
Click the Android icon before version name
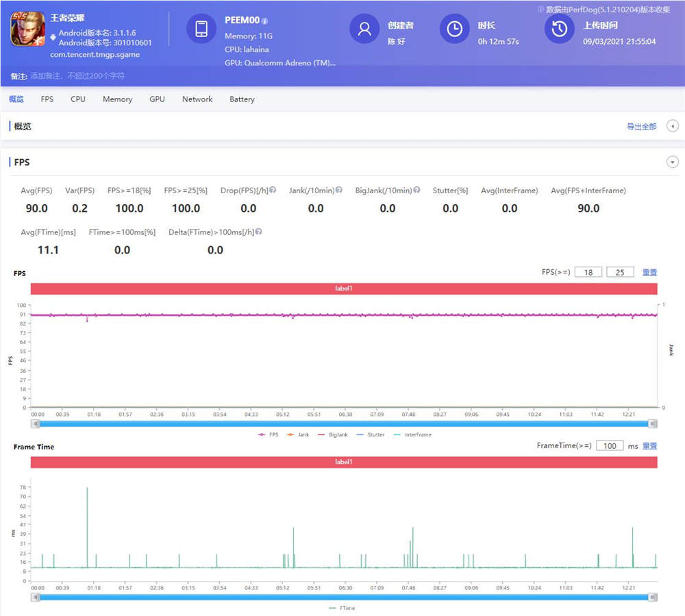pos(53,37)
